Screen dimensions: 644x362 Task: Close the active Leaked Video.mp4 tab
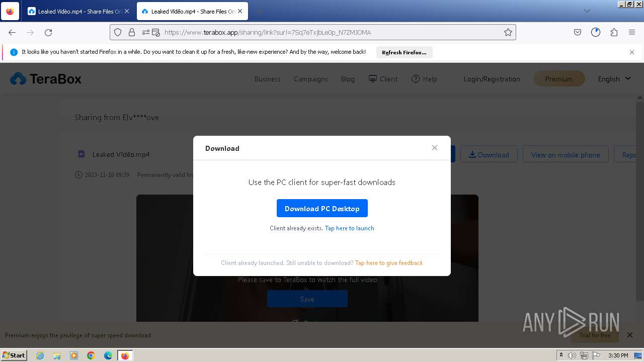tap(240, 11)
